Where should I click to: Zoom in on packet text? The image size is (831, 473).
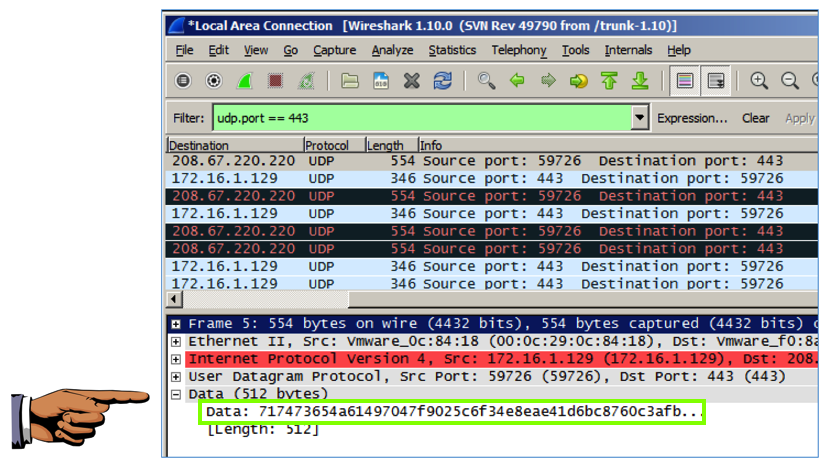point(759,81)
